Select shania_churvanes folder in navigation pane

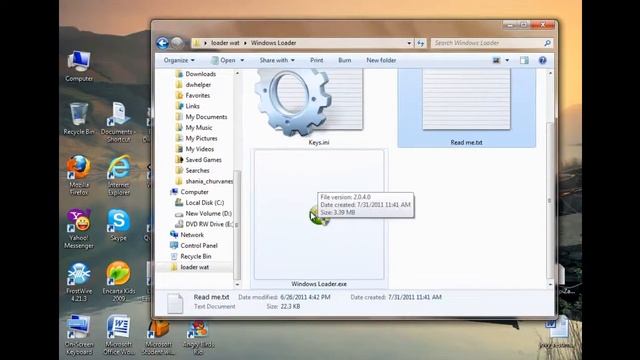pyautogui.click(x=204, y=181)
